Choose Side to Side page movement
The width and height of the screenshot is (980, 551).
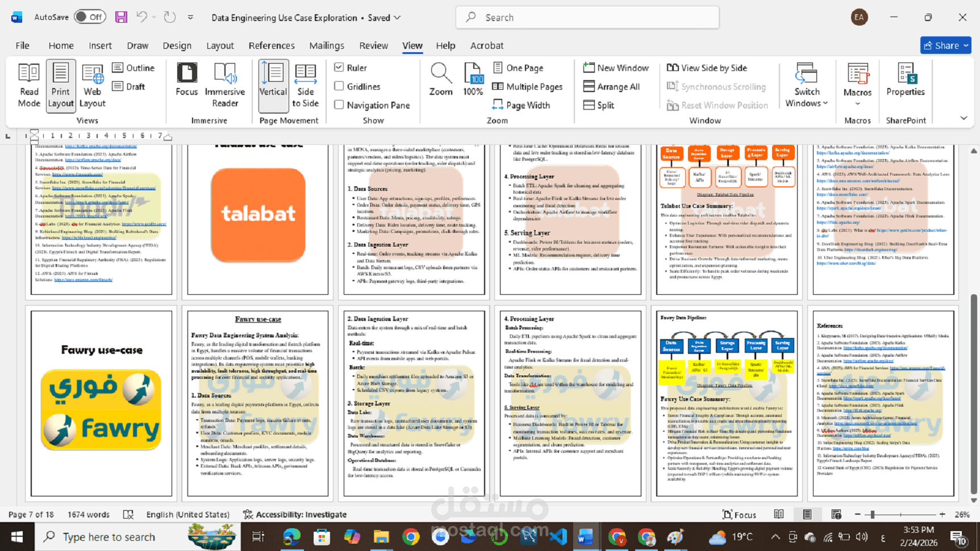pyautogui.click(x=305, y=86)
